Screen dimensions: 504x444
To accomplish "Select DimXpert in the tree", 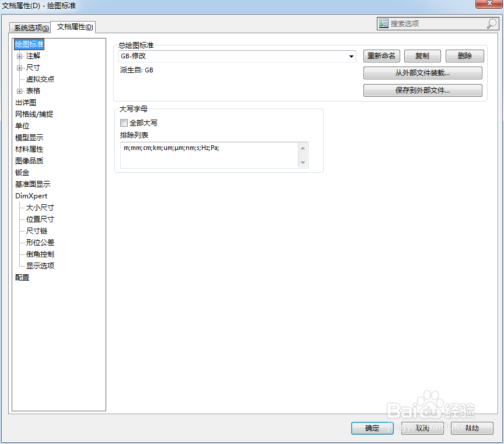I will coord(31,196).
